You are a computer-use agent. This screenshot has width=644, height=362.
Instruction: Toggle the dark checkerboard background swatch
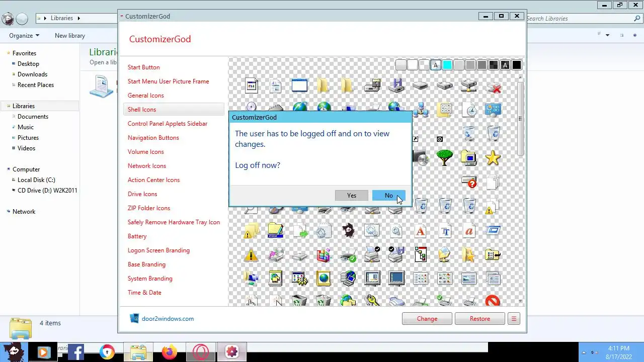click(494, 65)
